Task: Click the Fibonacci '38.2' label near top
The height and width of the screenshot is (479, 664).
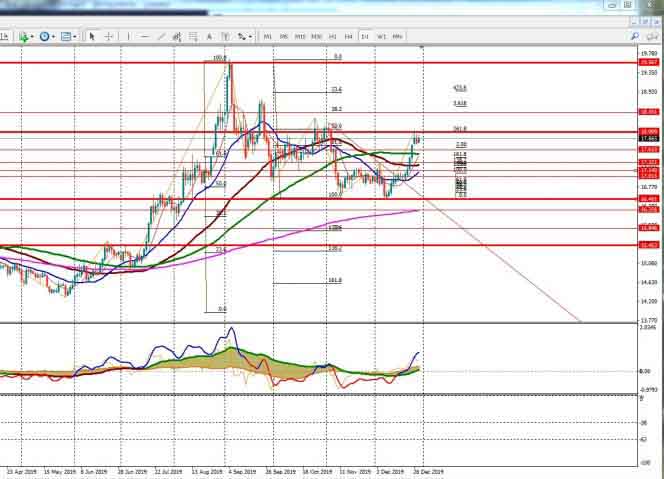Action: (x=336, y=109)
